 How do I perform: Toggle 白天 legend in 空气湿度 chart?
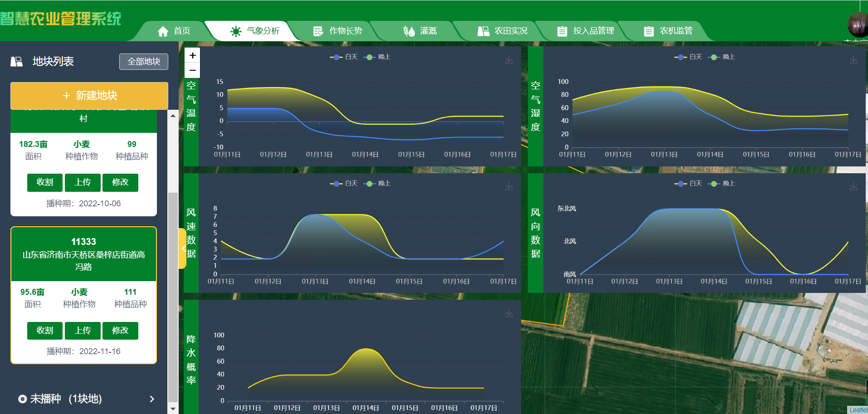point(688,57)
